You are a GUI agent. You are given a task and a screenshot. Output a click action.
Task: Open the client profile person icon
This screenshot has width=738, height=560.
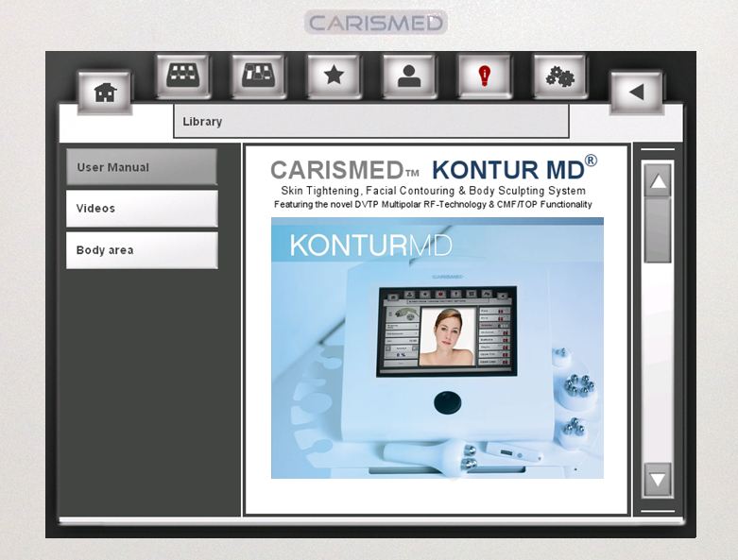tap(409, 76)
